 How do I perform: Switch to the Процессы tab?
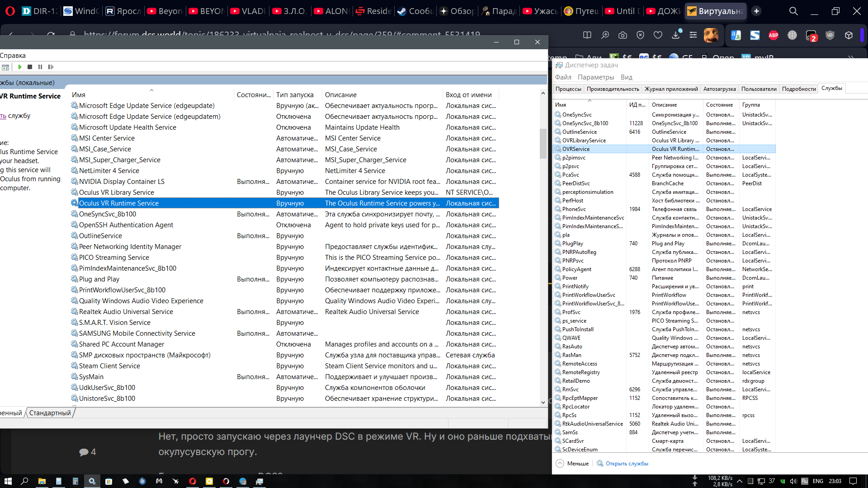tap(568, 89)
